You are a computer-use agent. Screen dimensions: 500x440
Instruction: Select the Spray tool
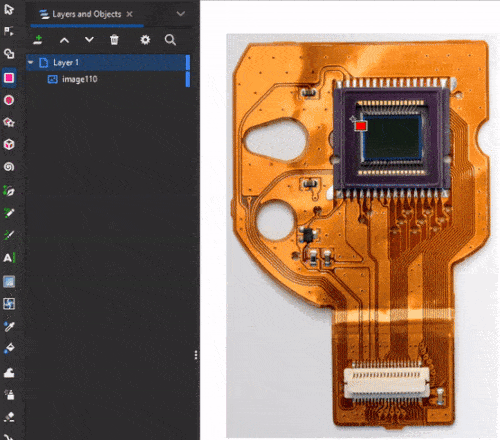9,395
